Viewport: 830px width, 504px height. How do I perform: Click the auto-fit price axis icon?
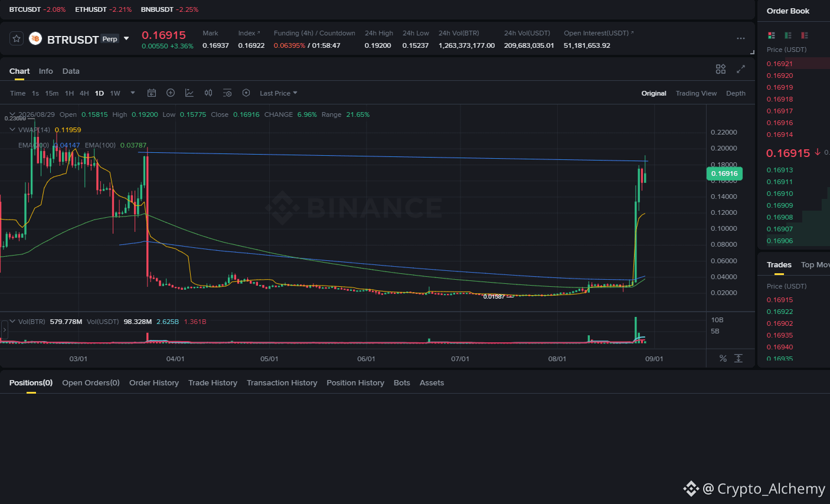[x=738, y=358]
